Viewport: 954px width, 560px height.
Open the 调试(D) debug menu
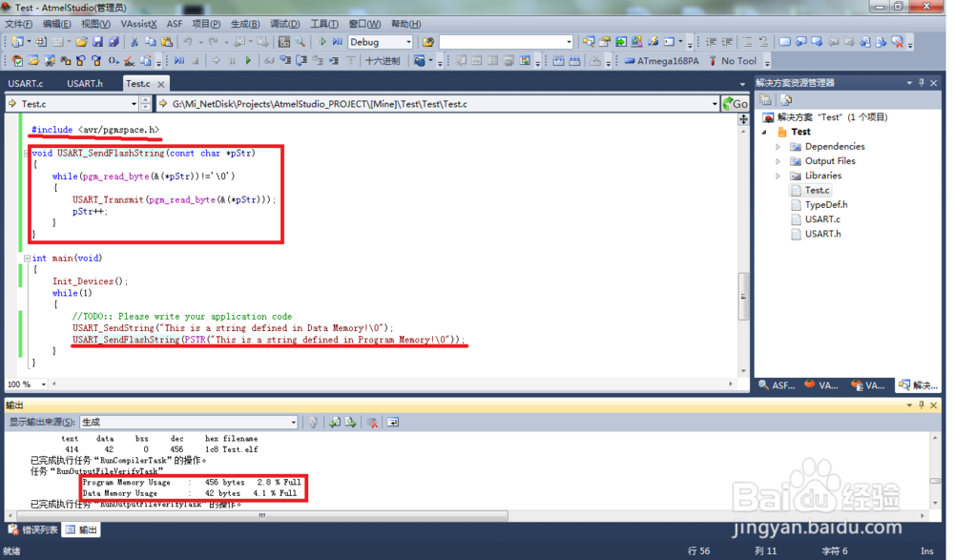click(x=284, y=24)
